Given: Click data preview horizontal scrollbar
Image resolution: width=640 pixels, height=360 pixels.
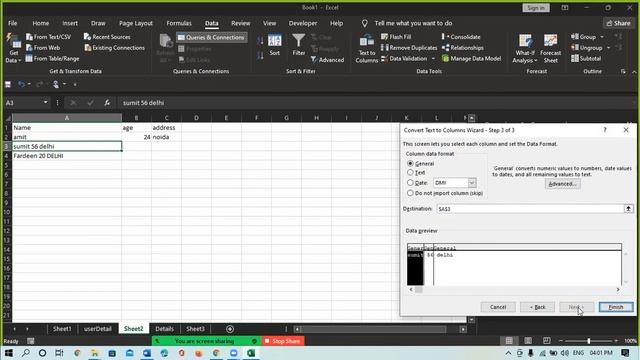Looking at the screenshot, I should tap(514, 289).
